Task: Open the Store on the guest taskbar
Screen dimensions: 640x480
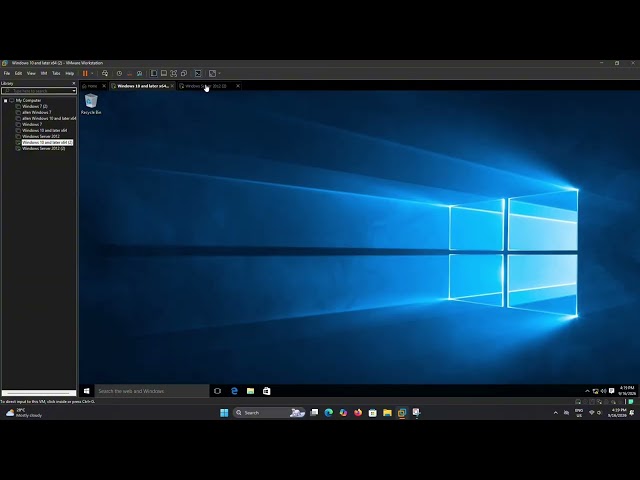Action: 267,391
